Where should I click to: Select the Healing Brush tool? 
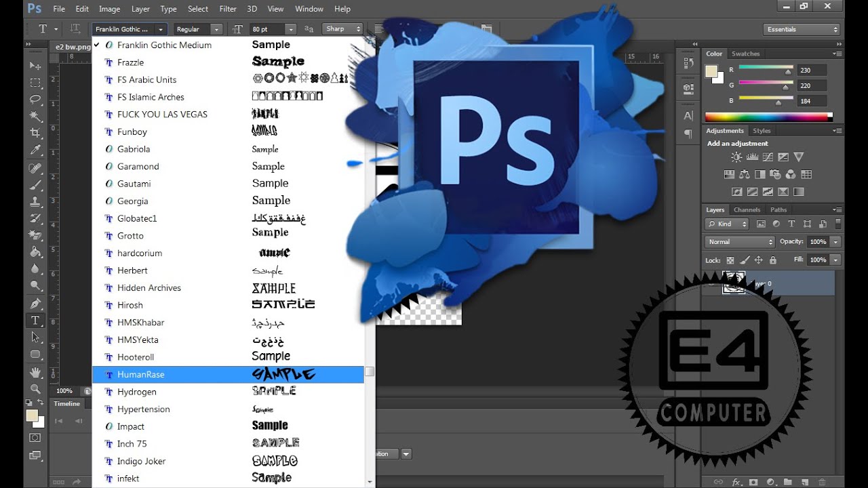(35, 168)
